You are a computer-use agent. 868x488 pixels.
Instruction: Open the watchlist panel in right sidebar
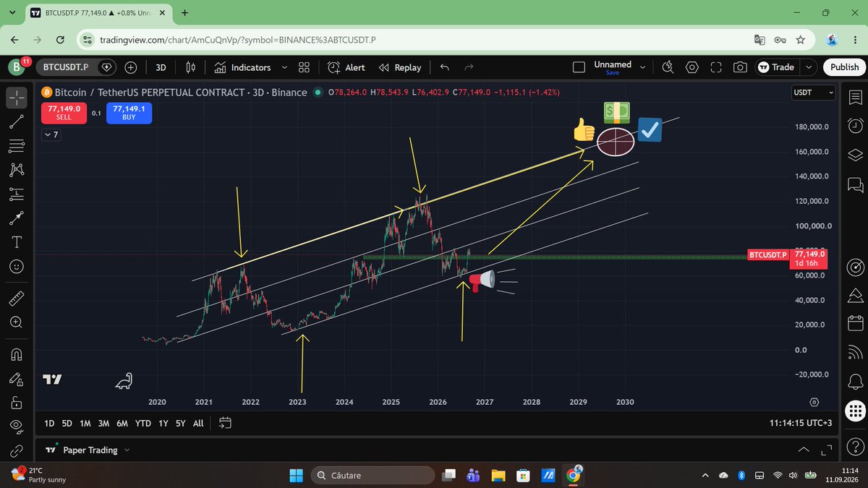(854, 96)
